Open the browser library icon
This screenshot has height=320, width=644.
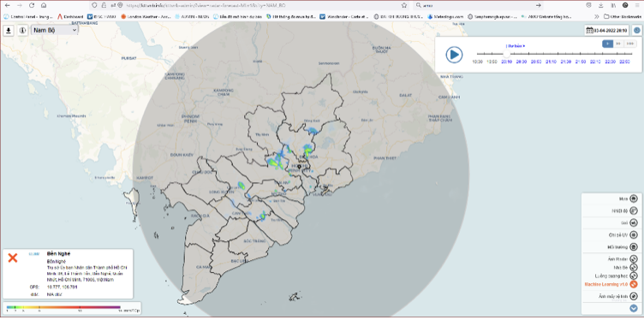coord(613,5)
